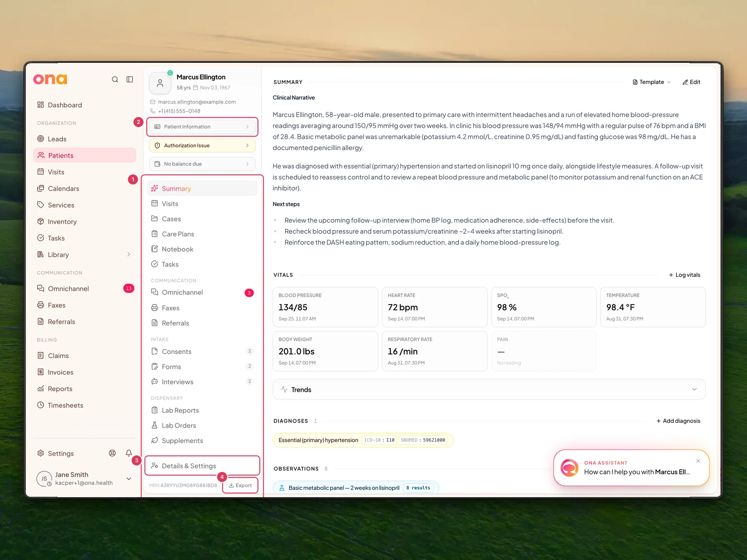Viewport: 747px width, 560px height.
Task: Click the Temperature vitals card
Action: 652,307
